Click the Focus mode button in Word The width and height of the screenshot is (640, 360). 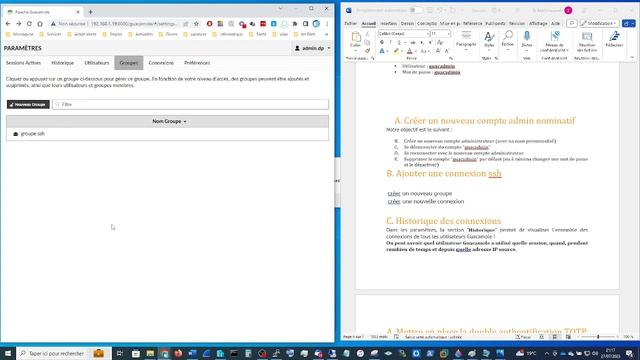tap(523, 337)
